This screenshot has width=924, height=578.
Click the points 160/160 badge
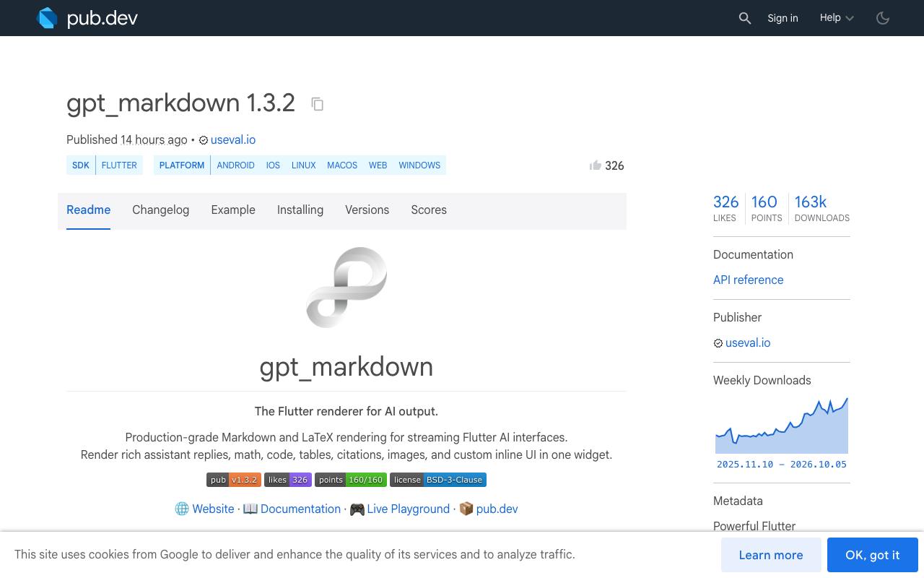click(x=351, y=480)
